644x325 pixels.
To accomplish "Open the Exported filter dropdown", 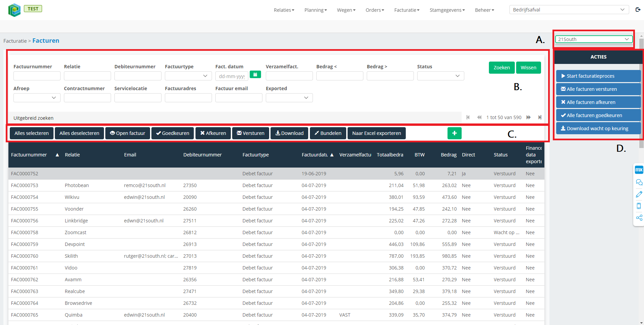I will (x=289, y=98).
